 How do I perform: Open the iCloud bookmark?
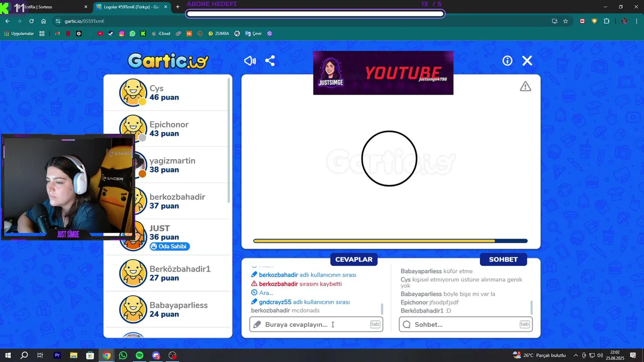coord(161,34)
